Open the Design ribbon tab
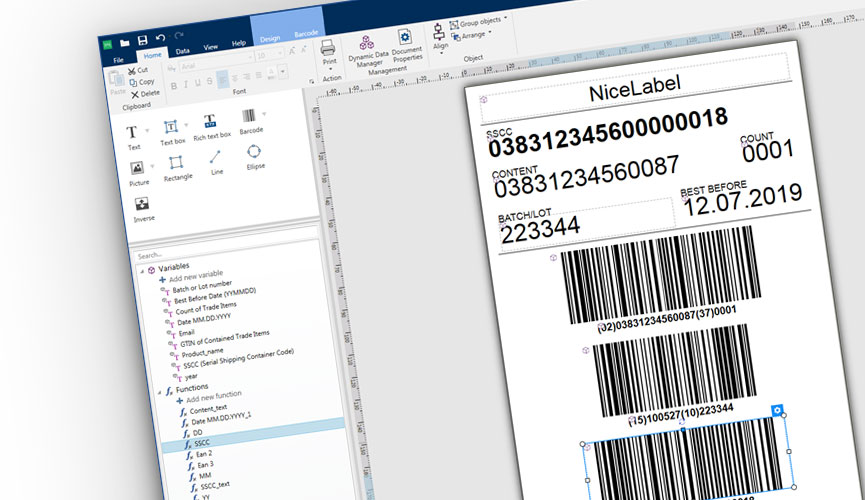The width and height of the screenshot is (865, 500). [270, 39]
